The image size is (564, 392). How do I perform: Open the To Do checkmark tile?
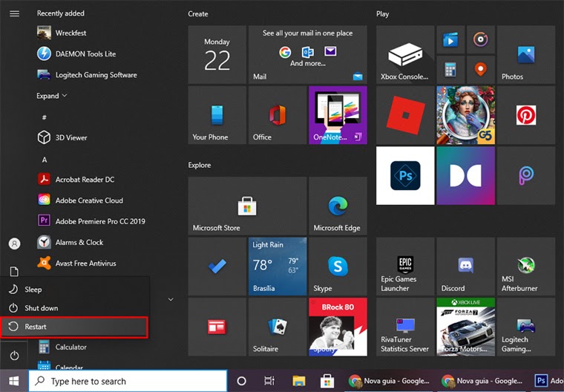click(217, 267)
